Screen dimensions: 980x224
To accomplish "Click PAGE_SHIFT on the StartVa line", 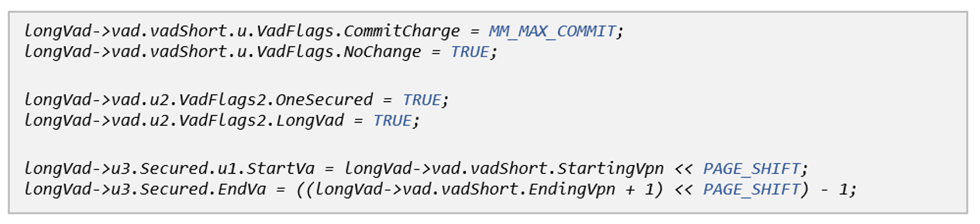I will coord(751,169).
